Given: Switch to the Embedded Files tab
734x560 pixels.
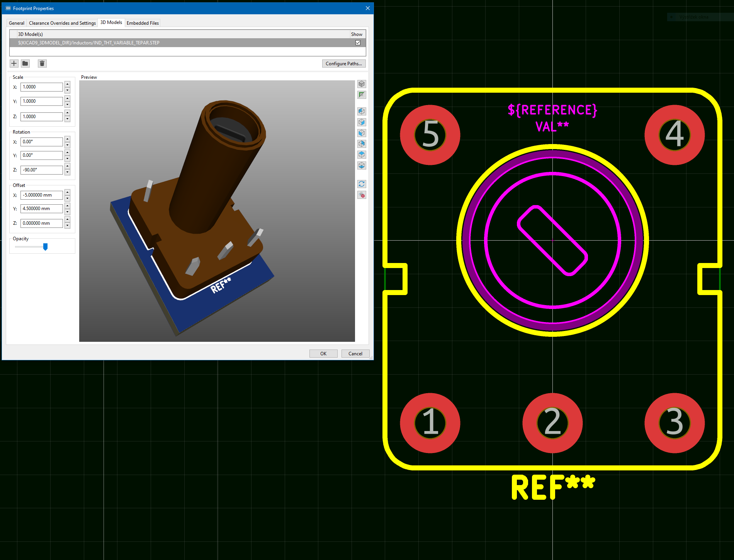Looking at the screenshot, I should coord(142,23).
